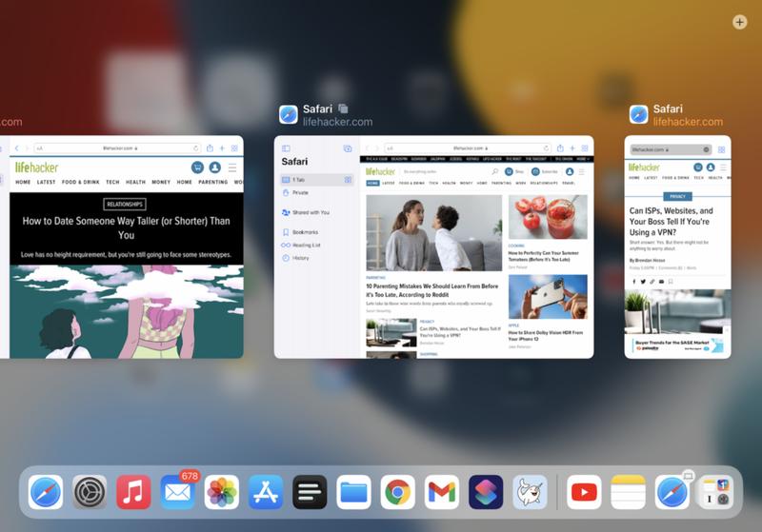Screen dimensions: 762x532
Task: Launch the Music app from the dock
Action: click(133, 492)
